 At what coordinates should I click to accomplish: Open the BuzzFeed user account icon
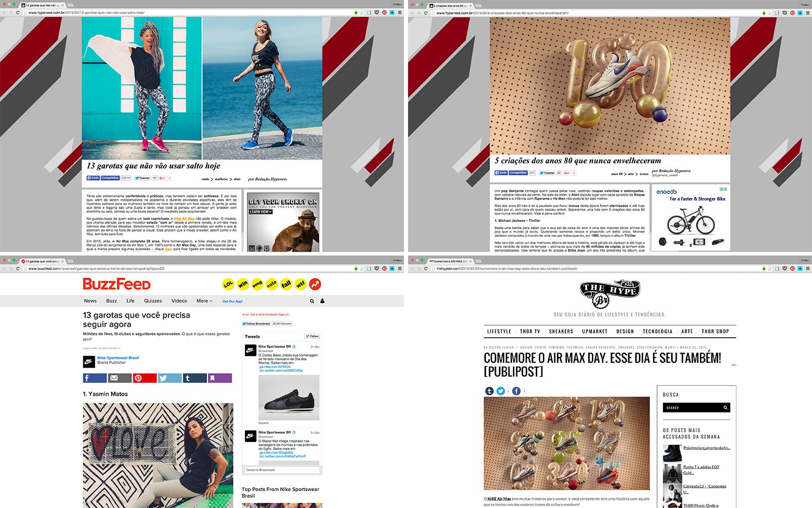322,301
